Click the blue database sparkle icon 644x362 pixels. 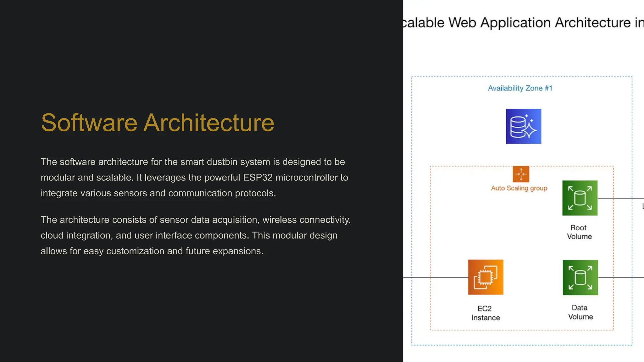coord(524,126)
